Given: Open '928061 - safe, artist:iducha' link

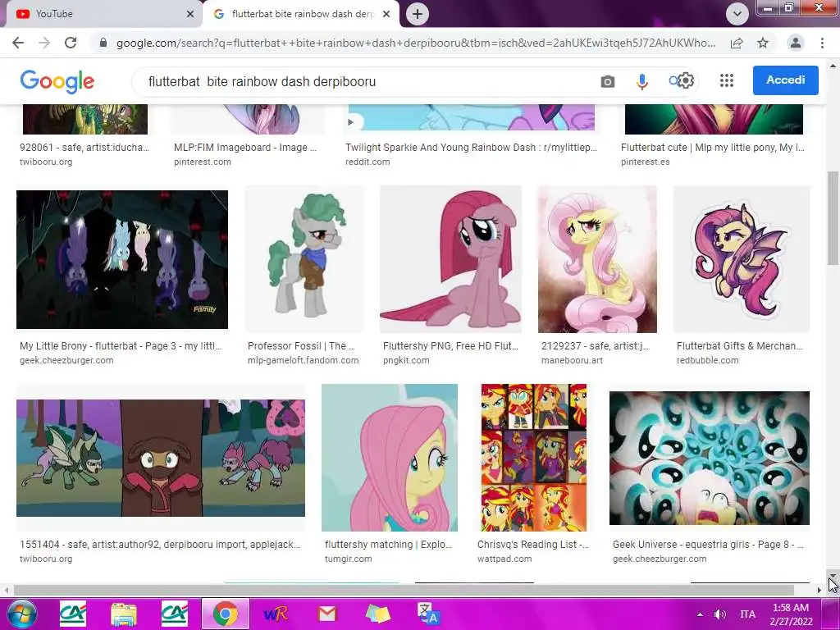Looking at the screenshot, I should 84,148.
